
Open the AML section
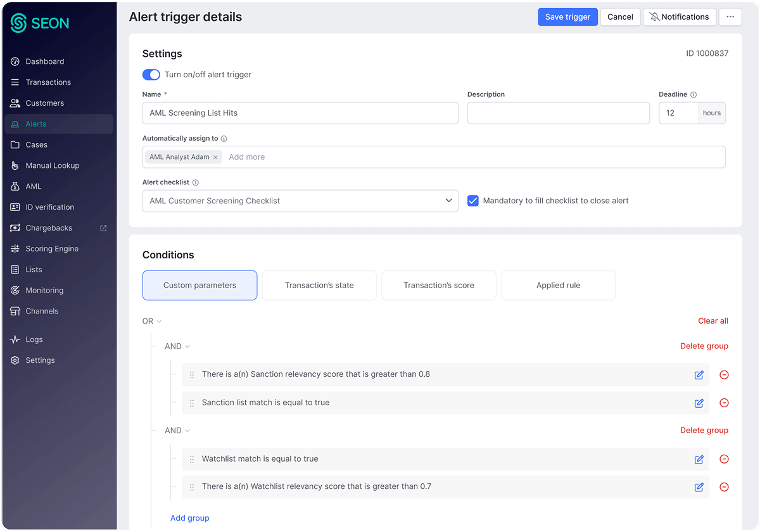point(35,186)
